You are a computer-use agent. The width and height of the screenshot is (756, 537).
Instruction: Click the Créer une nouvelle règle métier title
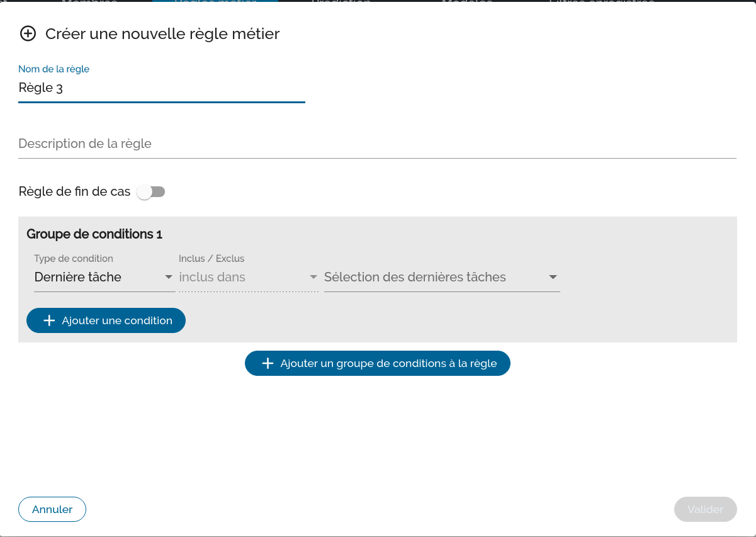162,34
